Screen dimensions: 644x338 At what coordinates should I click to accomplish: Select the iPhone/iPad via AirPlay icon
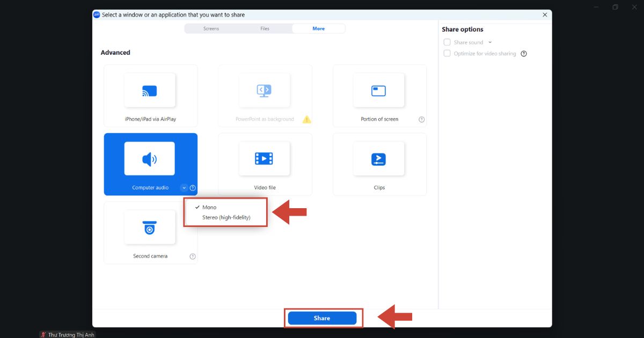click(x=149, y=91)
